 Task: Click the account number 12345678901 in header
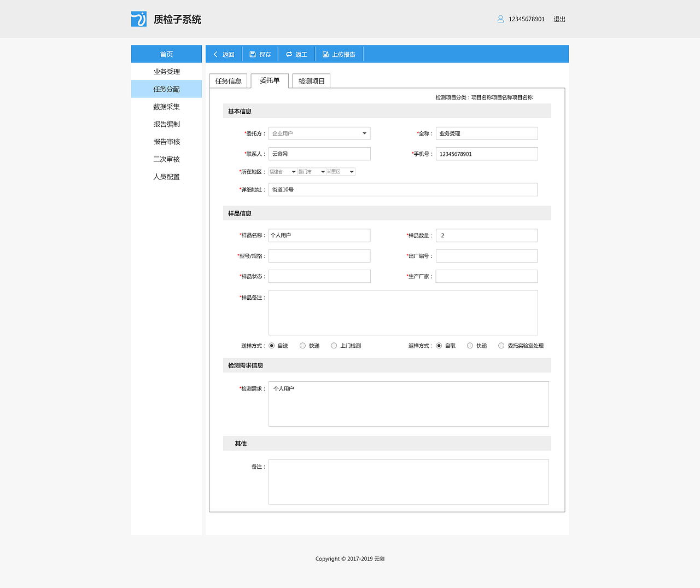(x=527, y=19)
